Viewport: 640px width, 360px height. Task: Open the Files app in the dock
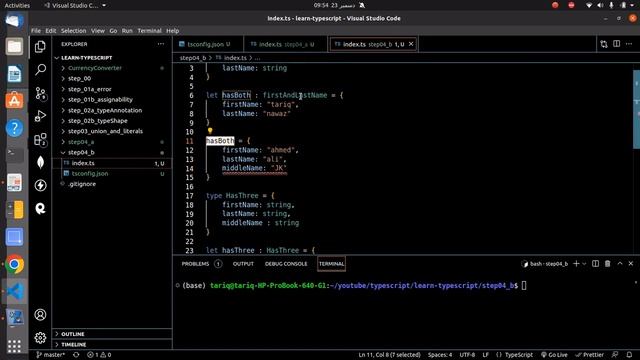pyautogui.click(x=14, y=47)
